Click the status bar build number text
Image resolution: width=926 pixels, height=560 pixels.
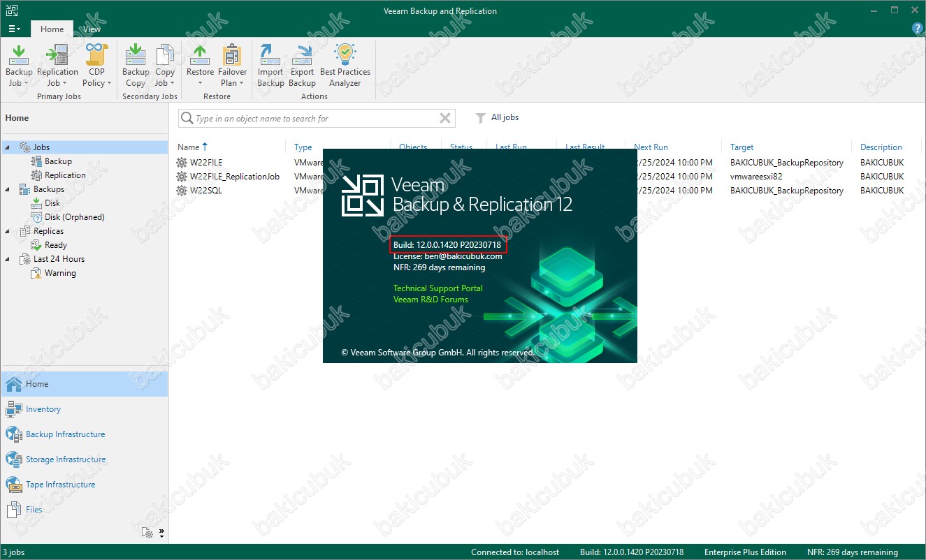pos(632,552)
